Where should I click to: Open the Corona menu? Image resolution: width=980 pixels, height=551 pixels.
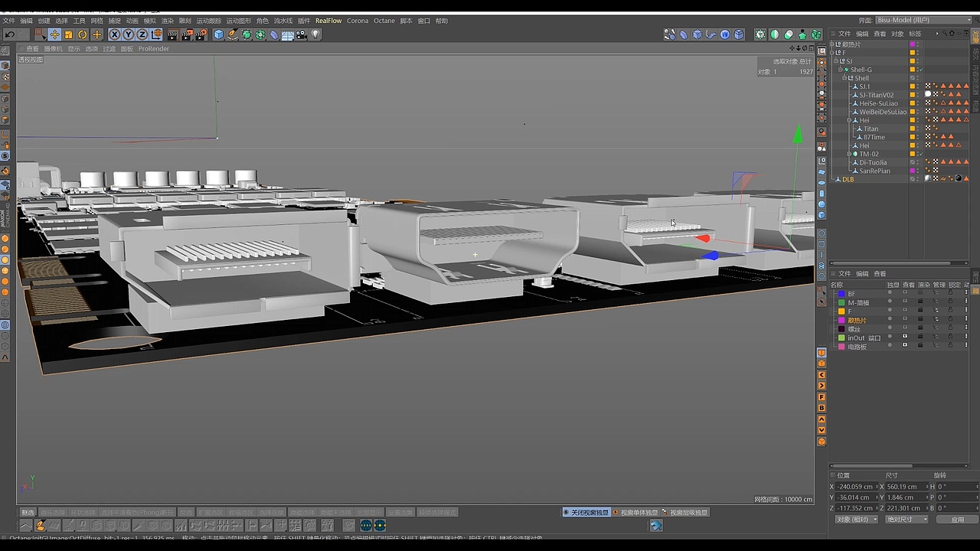358,21
